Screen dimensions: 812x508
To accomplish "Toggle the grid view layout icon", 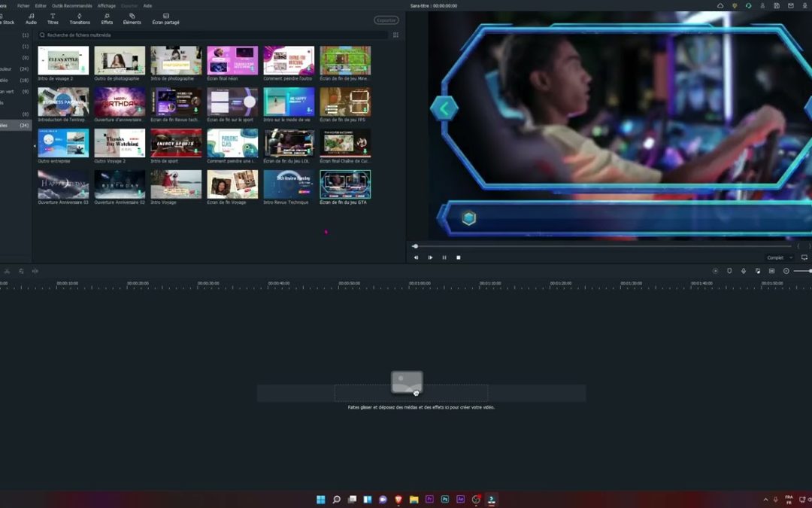I will click(395, 35).
